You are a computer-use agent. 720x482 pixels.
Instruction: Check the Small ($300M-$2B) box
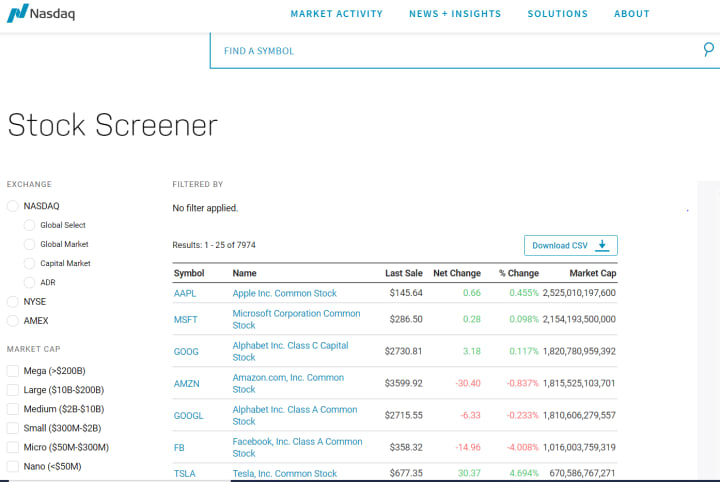[x=13, y=428]
